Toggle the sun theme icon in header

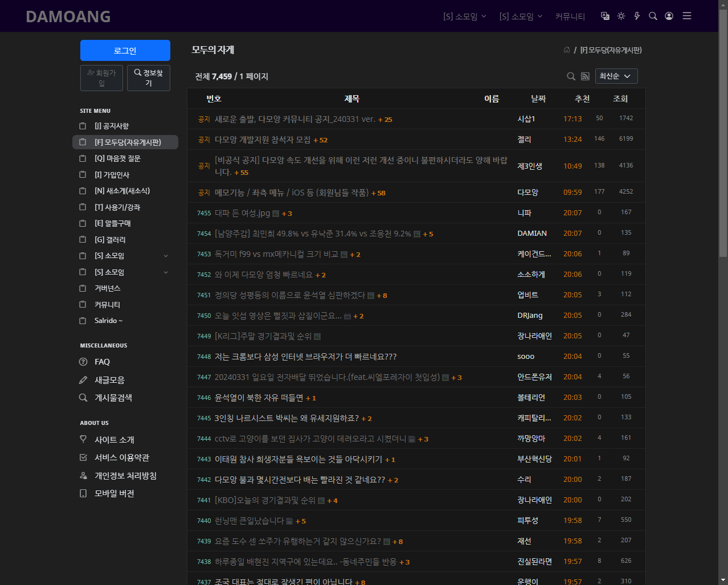coord(621,16)
